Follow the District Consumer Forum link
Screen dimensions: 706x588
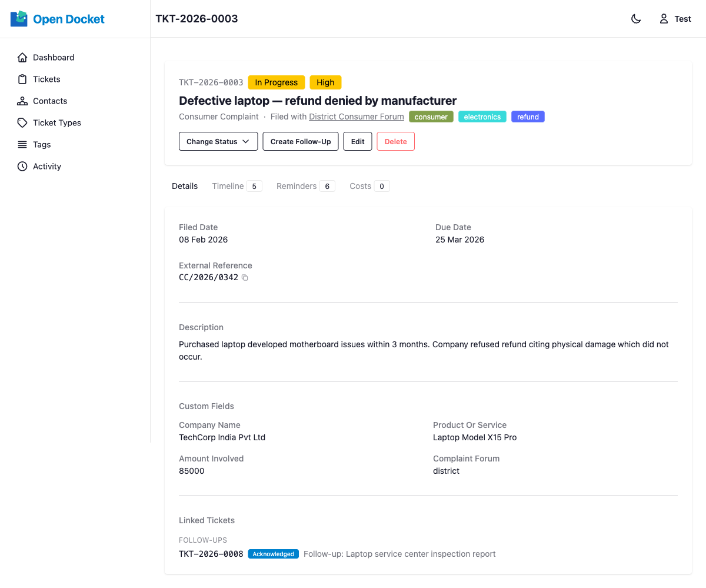pos(356,117)
